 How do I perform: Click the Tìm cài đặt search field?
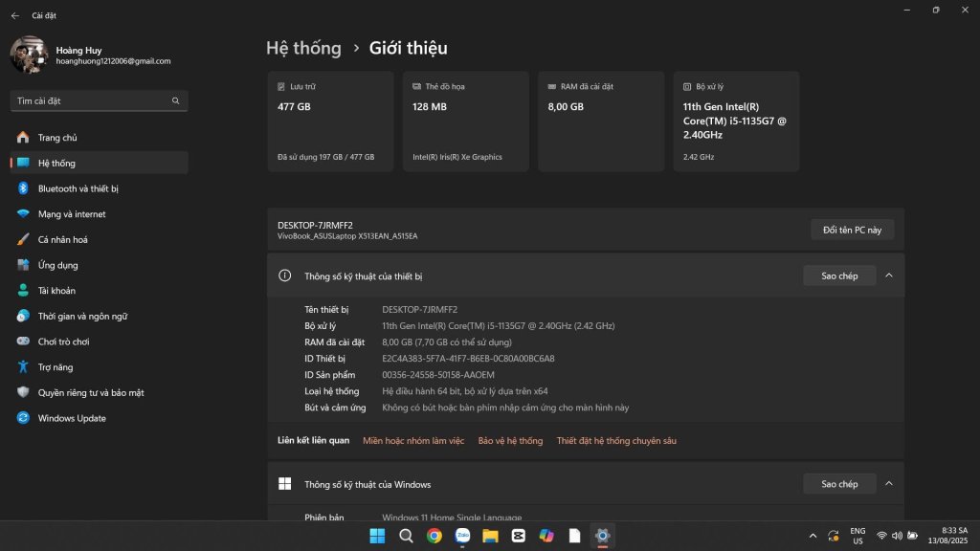[x=99, y=100]
